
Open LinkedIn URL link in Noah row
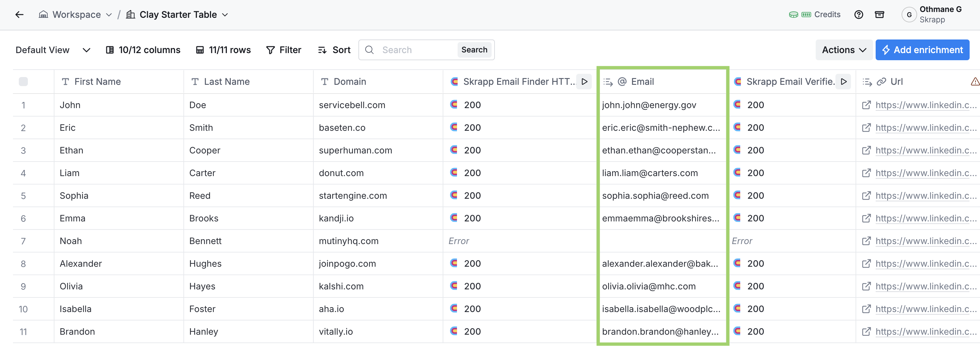tap(926, 241)
